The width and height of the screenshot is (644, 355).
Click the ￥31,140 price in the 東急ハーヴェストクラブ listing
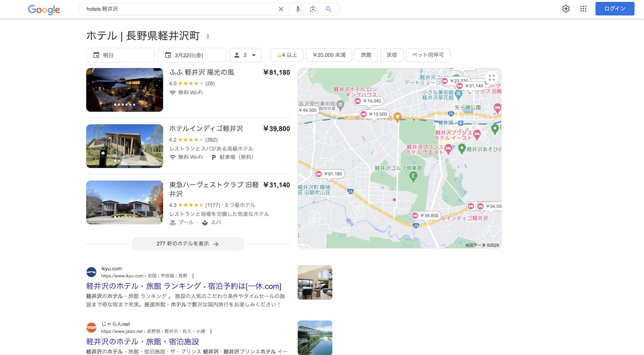[276, 185]
